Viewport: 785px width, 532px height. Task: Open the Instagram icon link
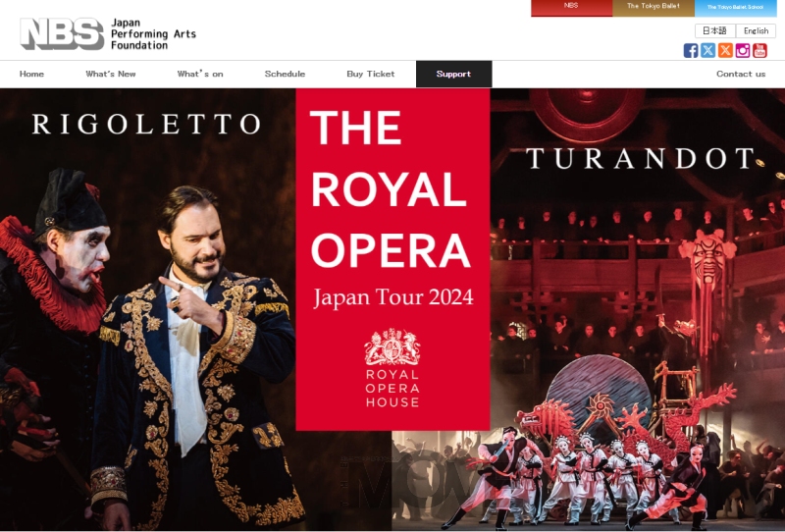pos(743,51)
